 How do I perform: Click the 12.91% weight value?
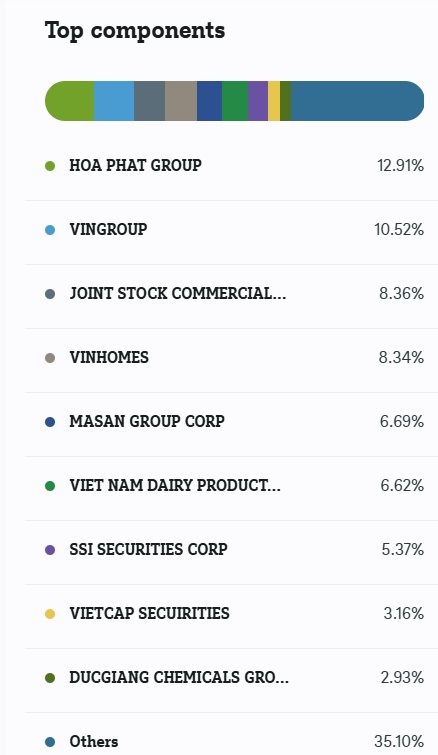click(400, 166)
